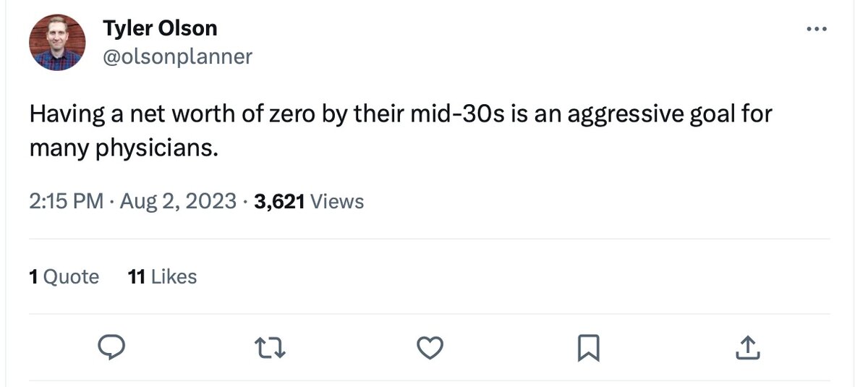This screenshot has height=387, width=868.
Task: Click "many physicians." in the tweet
Action: click(x=123, y=148)
